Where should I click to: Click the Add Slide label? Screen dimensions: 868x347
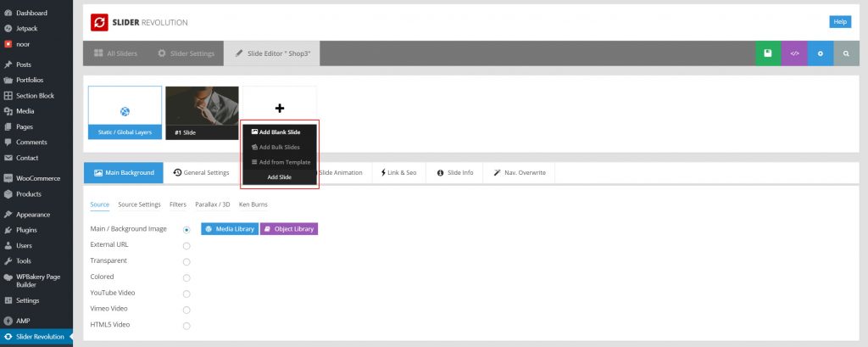(x=280, y=177)
